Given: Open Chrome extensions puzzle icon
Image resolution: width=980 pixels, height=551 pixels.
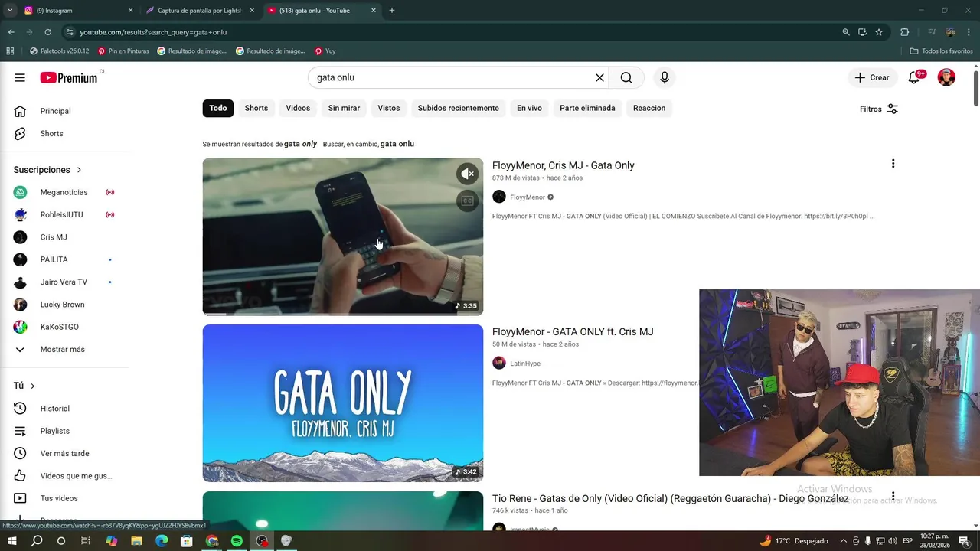Looking at the screenshot, I should click(904, 32).
